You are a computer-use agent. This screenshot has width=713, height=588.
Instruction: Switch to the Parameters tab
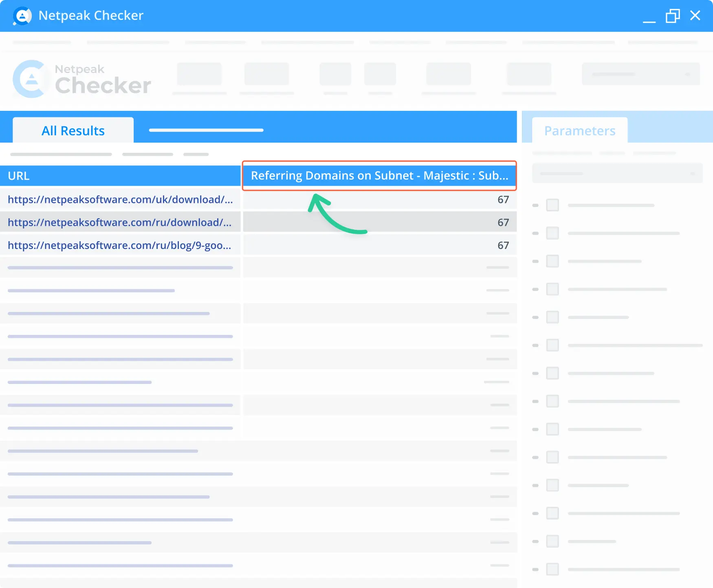pos(580,130)
